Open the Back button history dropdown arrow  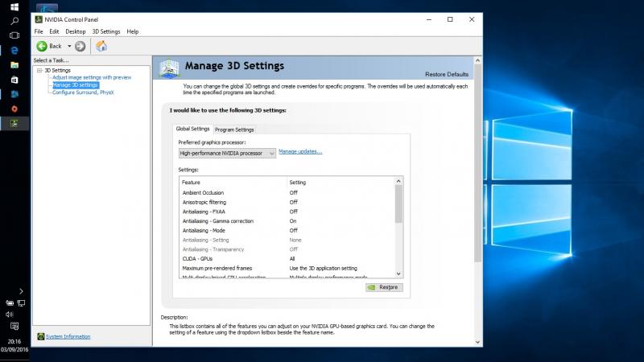click(69, 46)
